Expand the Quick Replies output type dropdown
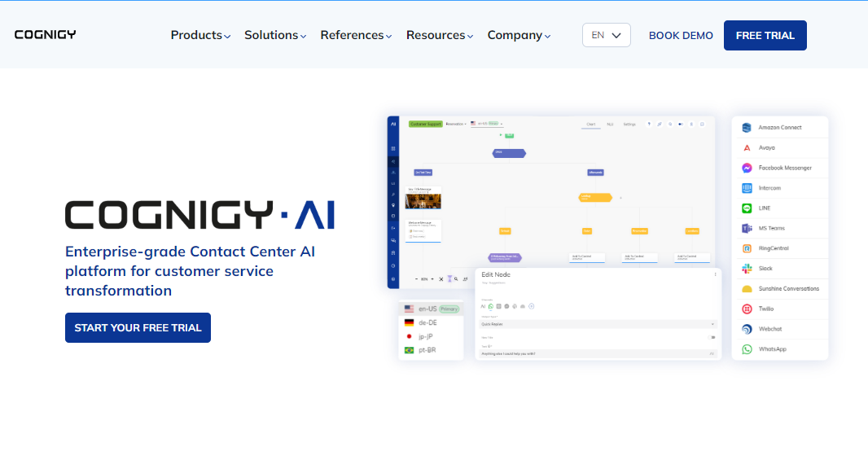The height and width of the screenshot is (460, 868). pos(598,324)
